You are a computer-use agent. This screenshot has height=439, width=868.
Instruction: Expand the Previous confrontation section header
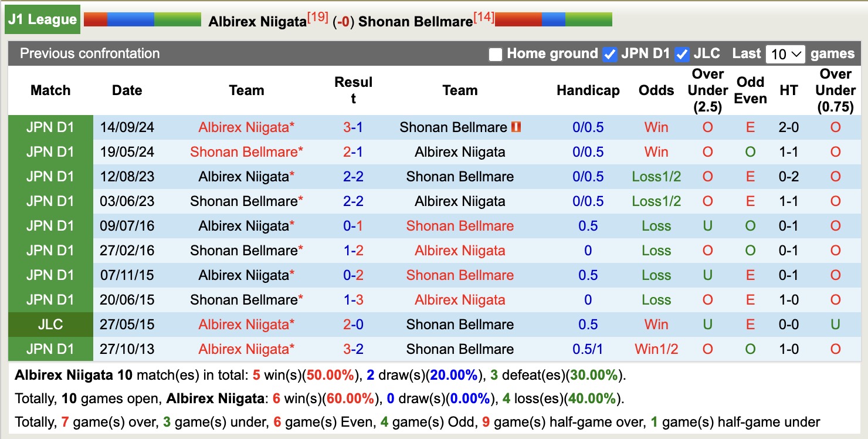89,53
